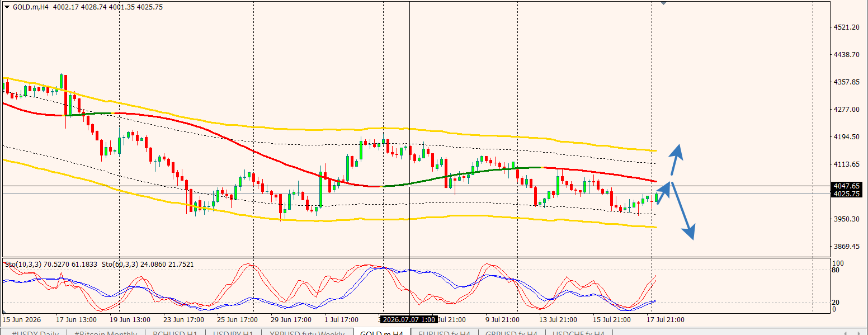Click the 9 Jul 21:00 time label
The image size is (868, 335).
click(x=502, y=320)
